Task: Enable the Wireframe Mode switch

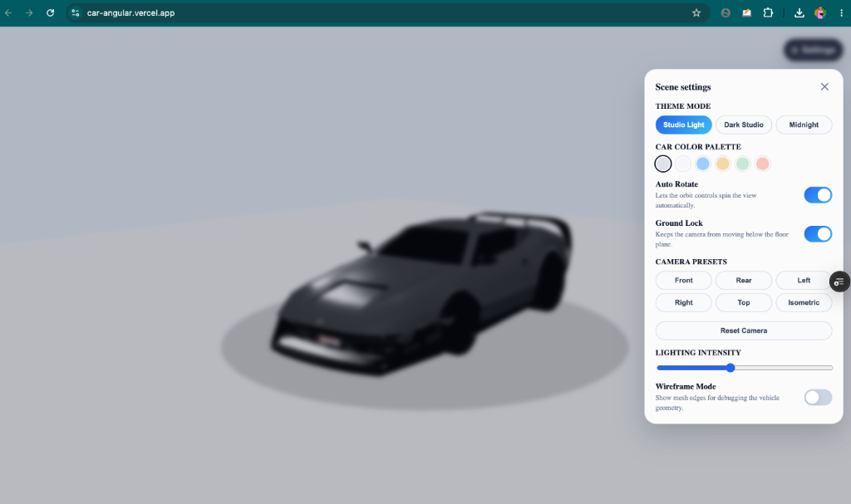Action: pos(818,398)
